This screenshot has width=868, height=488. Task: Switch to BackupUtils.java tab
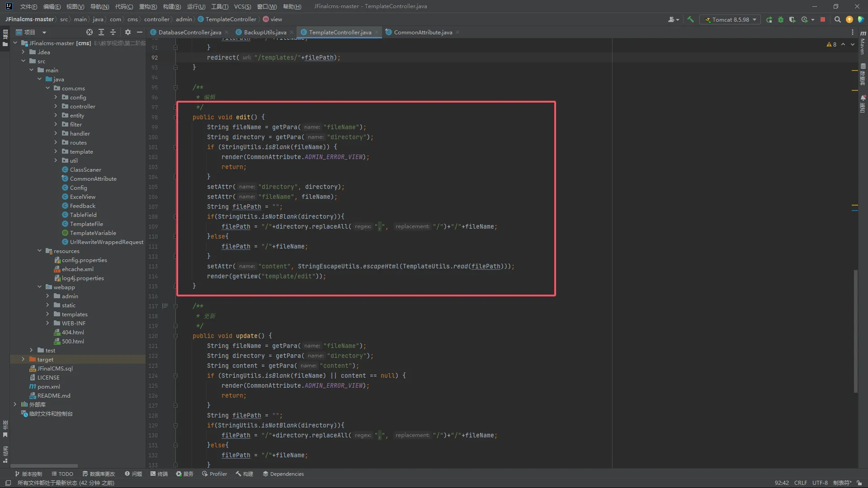264,32
